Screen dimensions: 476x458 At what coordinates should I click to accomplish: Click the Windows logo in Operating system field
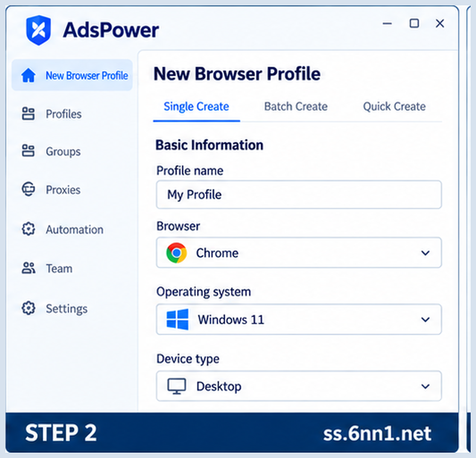(177, 319)
